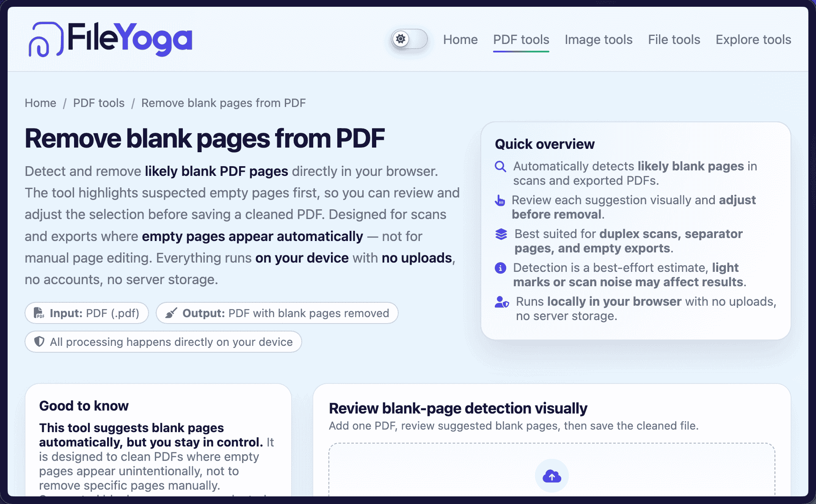816x504 pixels.
Task: Click the FileYoga logo
Action: pyautogui.click(x=110, y=39)
